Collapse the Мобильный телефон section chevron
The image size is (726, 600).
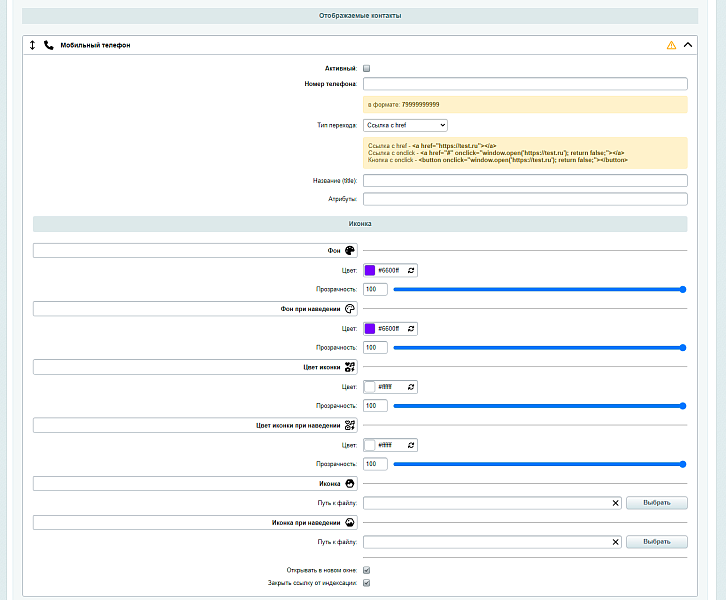coord(688,45)
